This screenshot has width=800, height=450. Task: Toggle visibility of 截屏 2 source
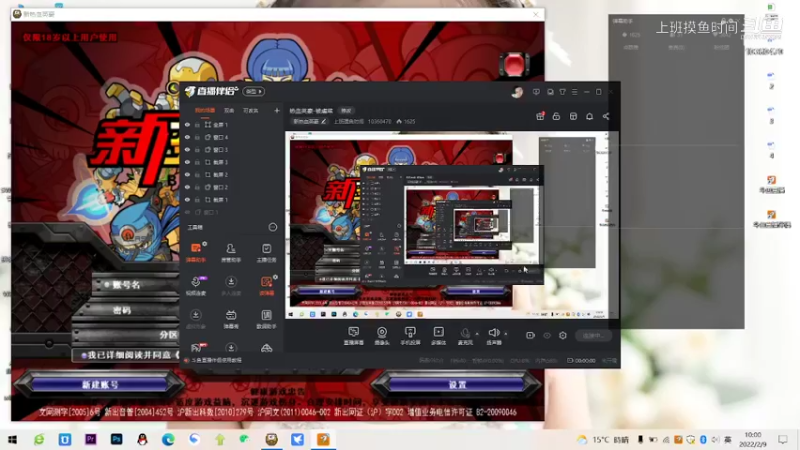(187, 174)
